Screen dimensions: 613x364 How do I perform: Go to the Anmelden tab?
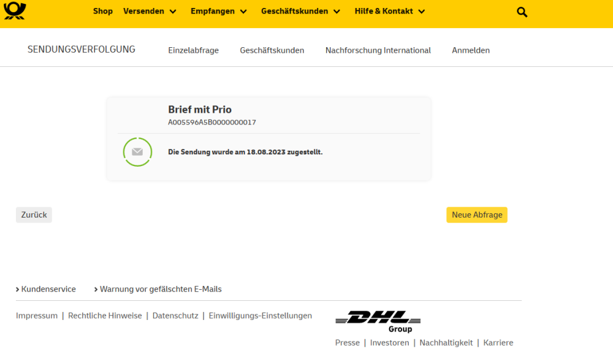click(x=471, y=50)
